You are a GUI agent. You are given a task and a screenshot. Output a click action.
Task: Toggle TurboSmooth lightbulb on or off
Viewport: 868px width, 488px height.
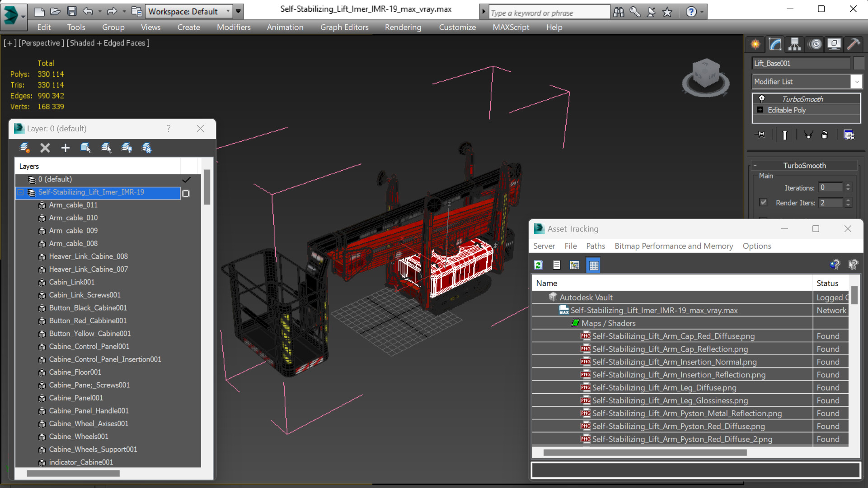pos(762,99)
